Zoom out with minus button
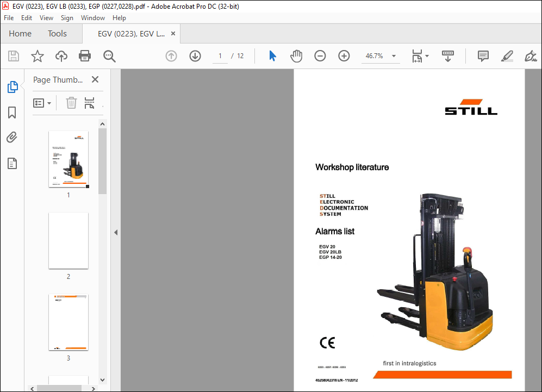542x392 pixels. [320, 56]
